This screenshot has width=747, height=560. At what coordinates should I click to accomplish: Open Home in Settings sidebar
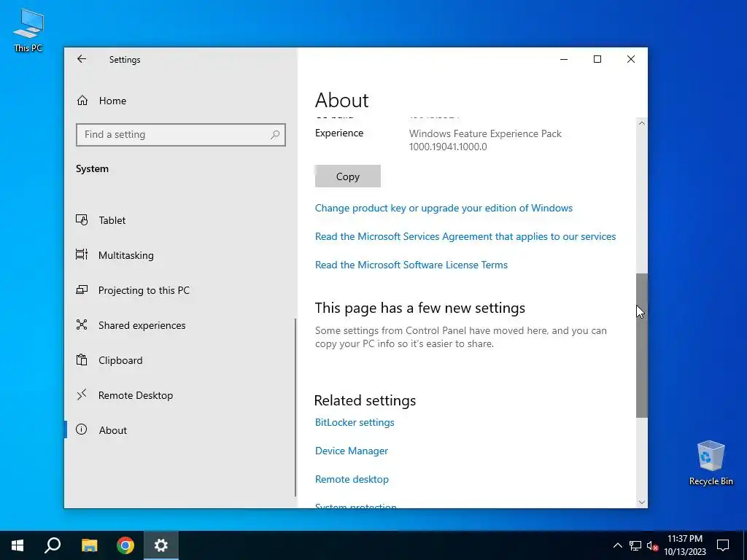coord(180,101)
